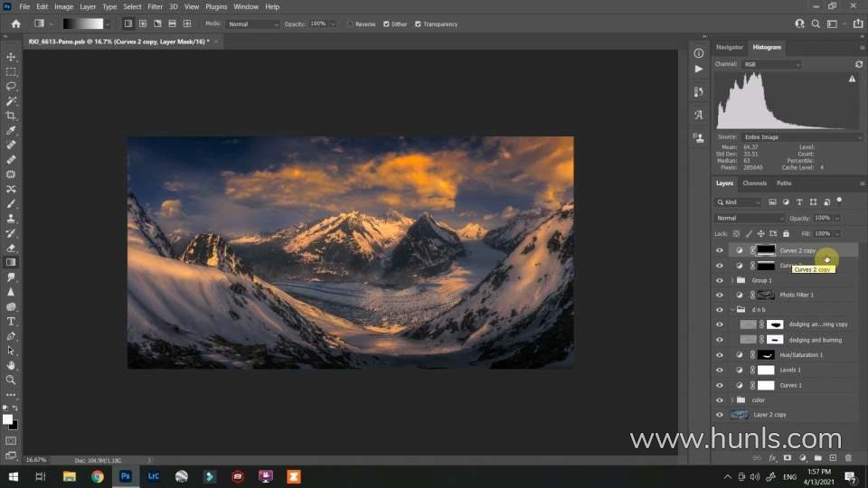Enable the Reverse checkbox
The image size is (868, 488).
351,24
